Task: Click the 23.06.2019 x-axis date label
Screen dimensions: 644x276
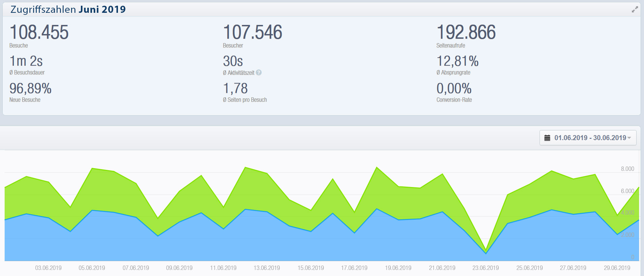Action: (x=485, y=268)
